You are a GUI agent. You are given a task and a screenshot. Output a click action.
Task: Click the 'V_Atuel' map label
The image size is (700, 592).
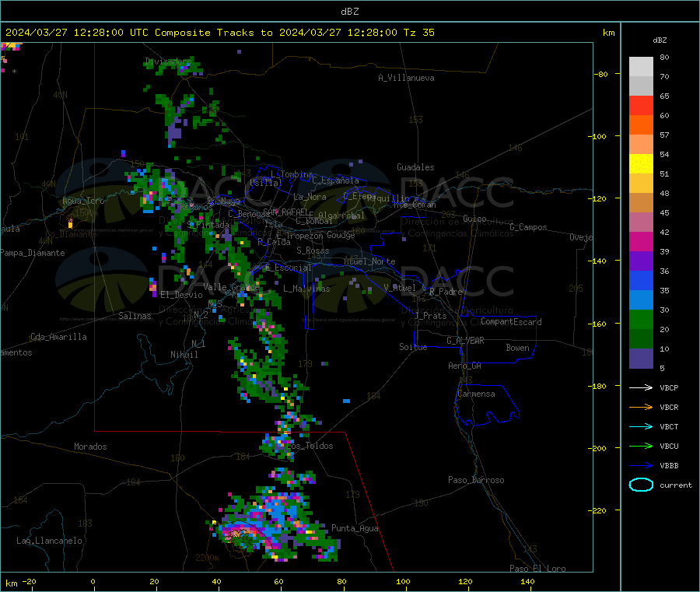(x=400, y=288)
